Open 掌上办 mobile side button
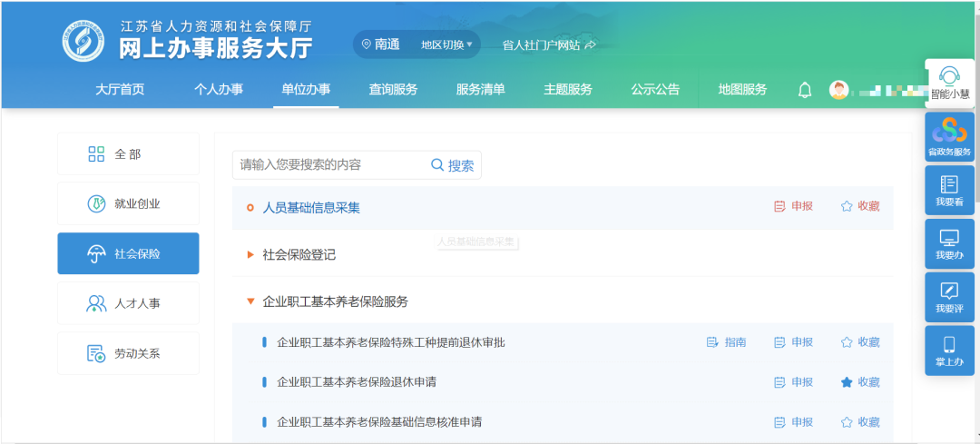This screenshot has height=444, width=980. click(949, 350)
